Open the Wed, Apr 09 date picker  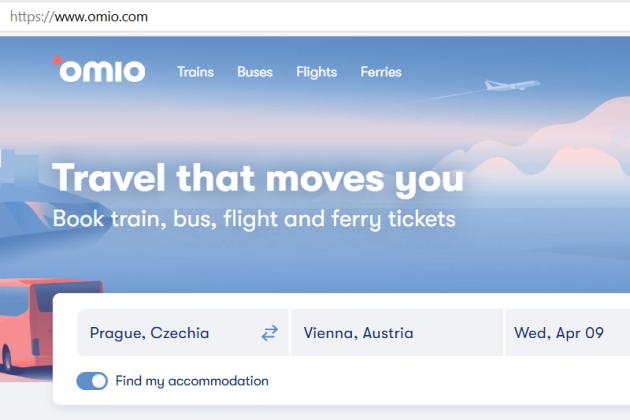pyautogui.click(x=568, y=333)
